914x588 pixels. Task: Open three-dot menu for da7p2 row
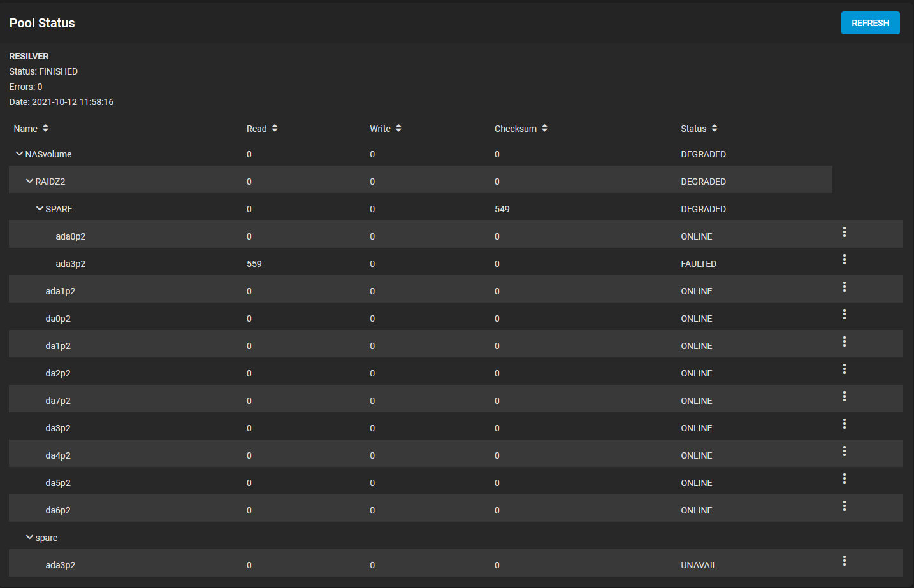click(x=845, y=396)
